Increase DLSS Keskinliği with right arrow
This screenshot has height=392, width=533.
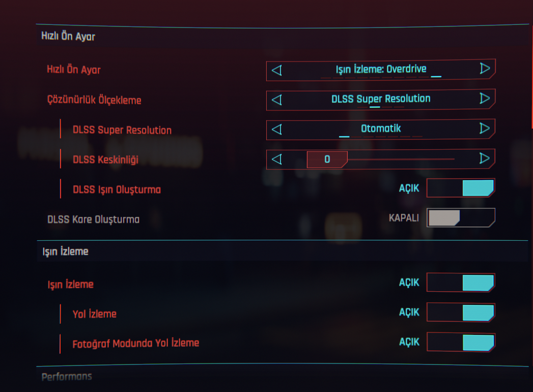click(485, 159)
